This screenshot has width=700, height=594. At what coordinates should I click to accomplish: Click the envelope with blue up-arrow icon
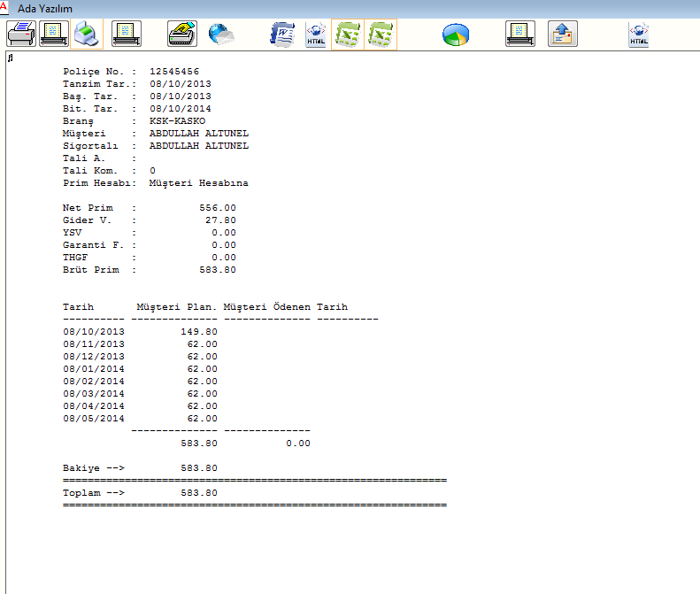click(x=562, y=35)
